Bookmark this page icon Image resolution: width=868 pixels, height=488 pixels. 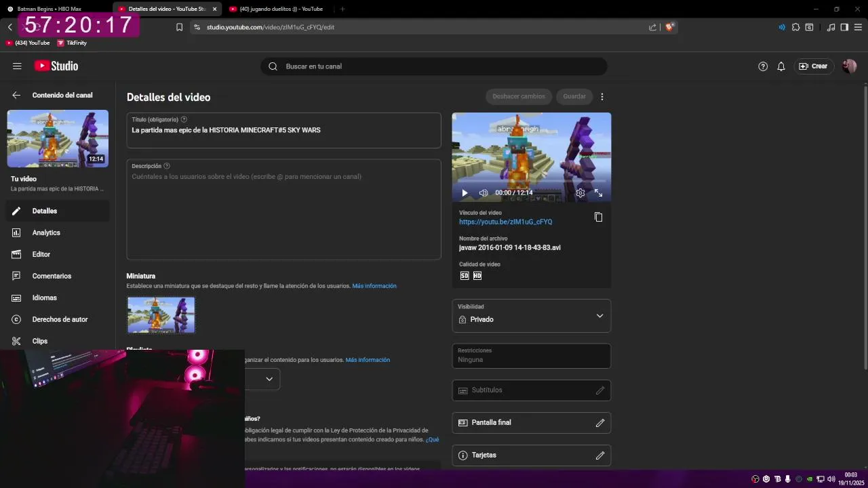click(x=179, y=27)
